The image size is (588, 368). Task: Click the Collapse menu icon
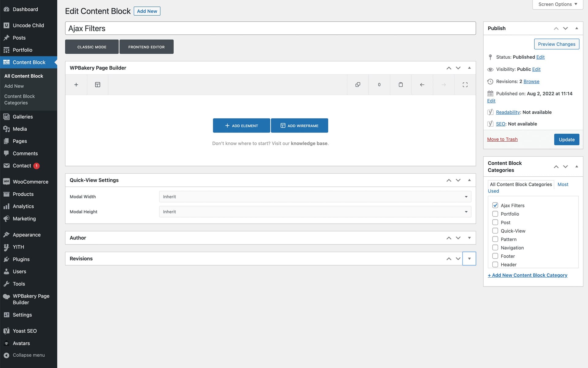[6, 355]
